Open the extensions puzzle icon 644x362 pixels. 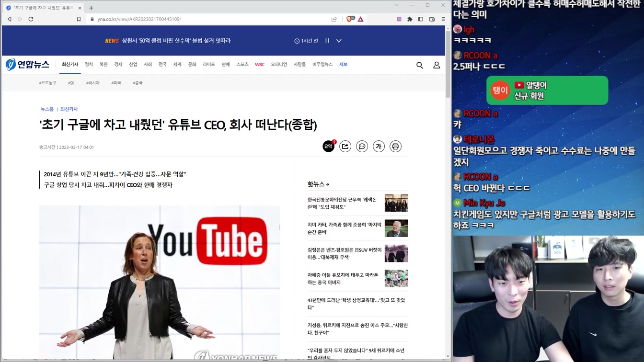tap(410, 19)
